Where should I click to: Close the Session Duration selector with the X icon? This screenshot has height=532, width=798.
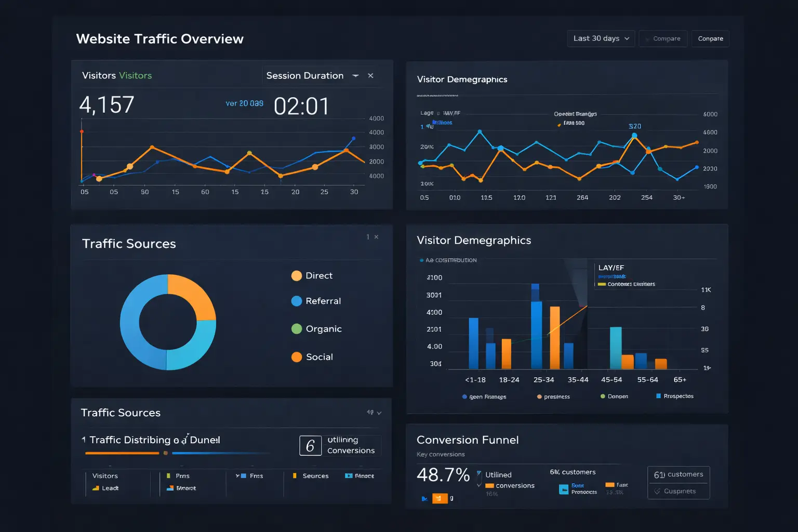370,76
